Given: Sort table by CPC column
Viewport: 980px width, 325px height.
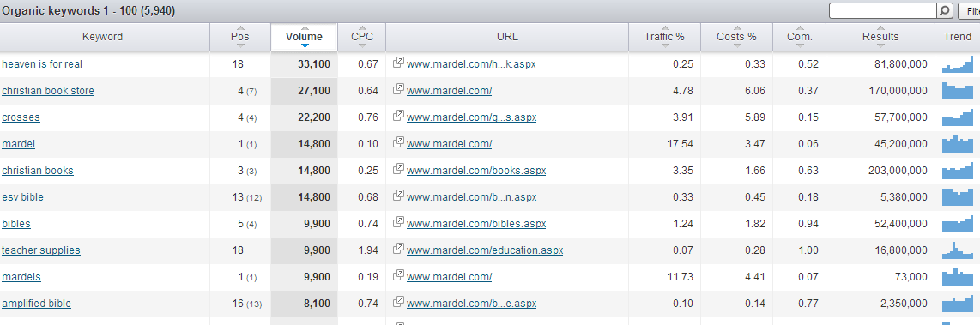Looking at the screenshot, I should [362, 37].
